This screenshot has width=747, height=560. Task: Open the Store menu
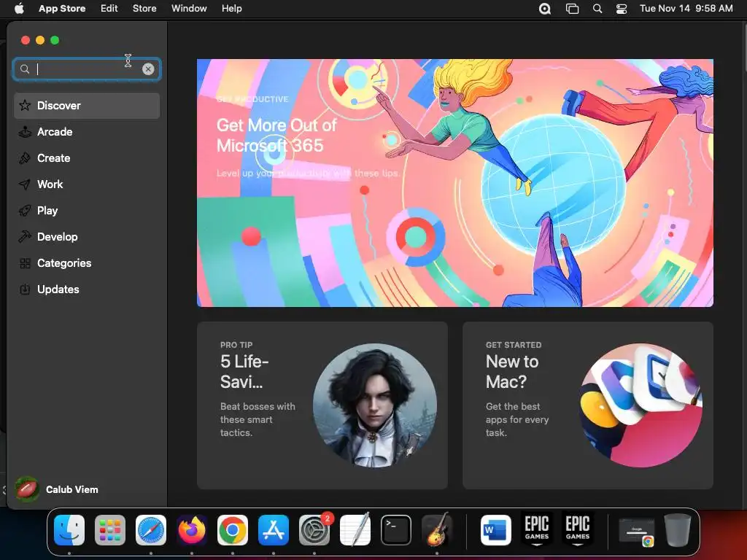[144, 9]
